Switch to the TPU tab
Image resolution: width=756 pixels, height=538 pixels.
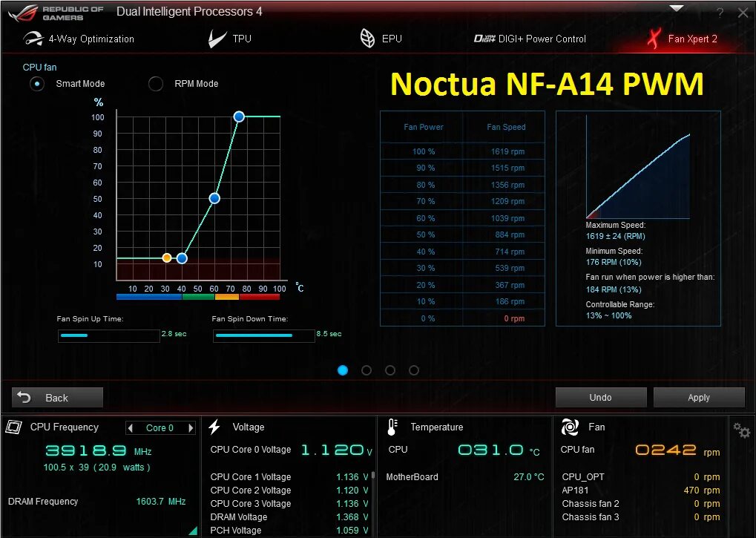point(229,39)
